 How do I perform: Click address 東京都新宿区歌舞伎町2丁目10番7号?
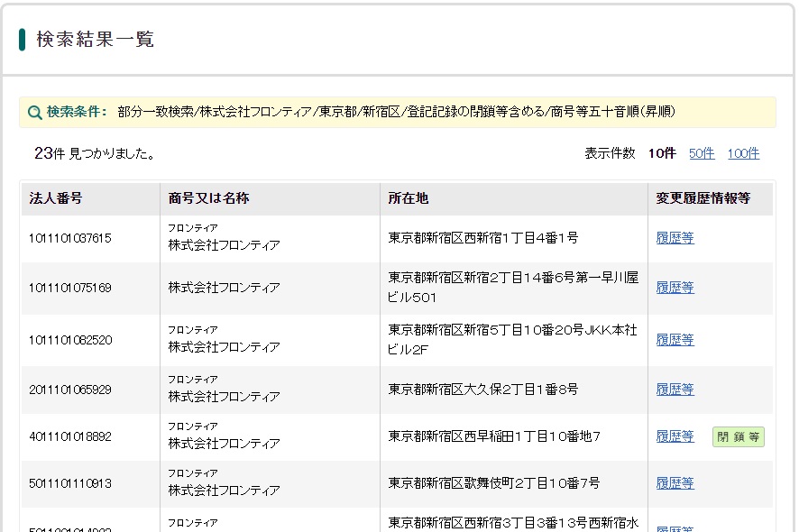[494, 483]
